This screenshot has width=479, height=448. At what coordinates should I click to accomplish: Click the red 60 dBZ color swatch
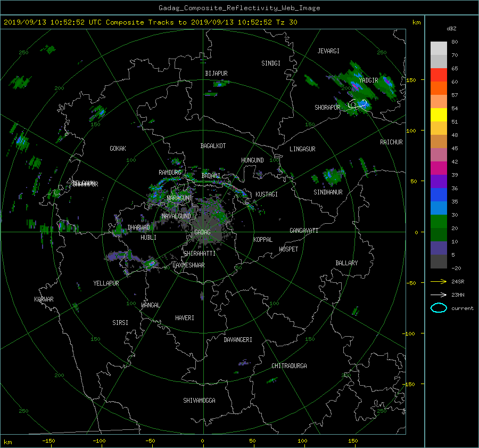click(439, 75)
